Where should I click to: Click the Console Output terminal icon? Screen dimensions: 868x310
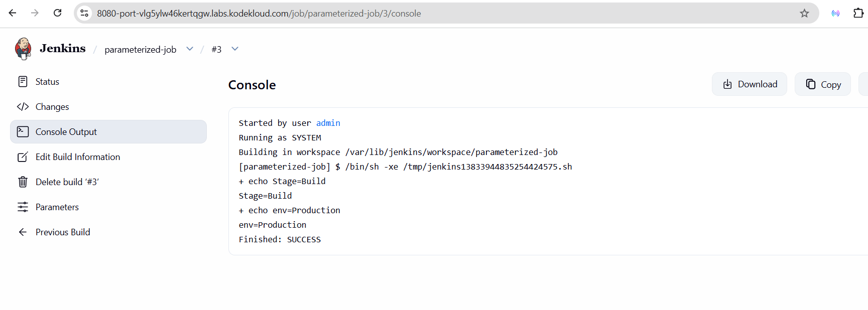23,131
